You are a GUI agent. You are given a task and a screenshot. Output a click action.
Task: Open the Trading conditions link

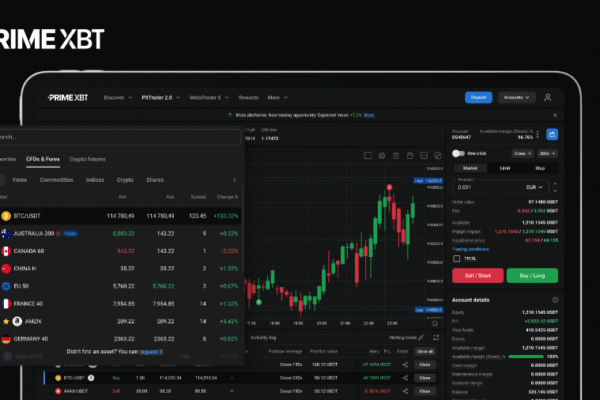click(x=470, y=249)
